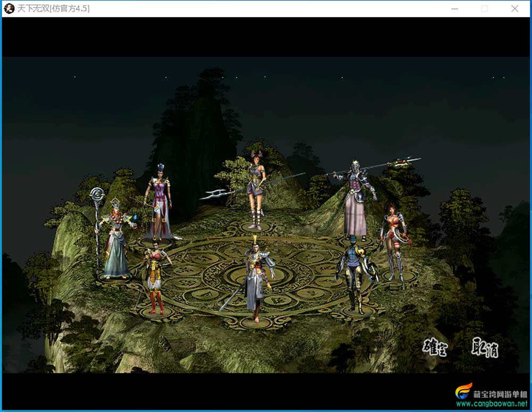This screenshot has width=532, height=412.
Task: Minimize the 天下无双 game window
Action: 455,9
